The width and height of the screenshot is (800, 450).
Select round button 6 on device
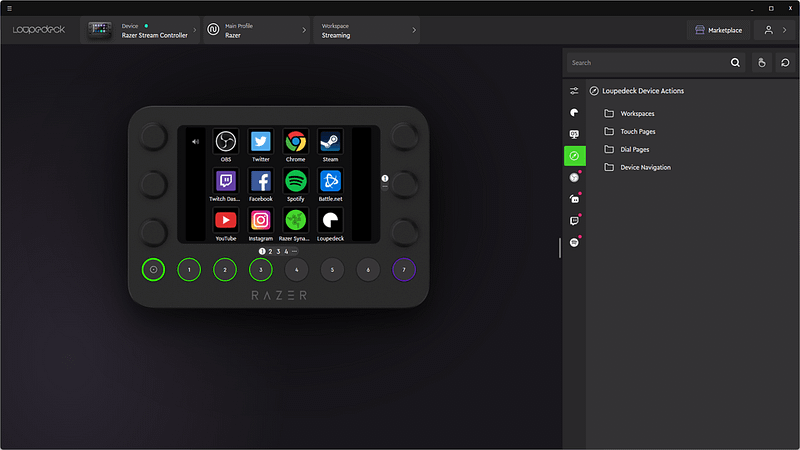(x=368, y=269)
